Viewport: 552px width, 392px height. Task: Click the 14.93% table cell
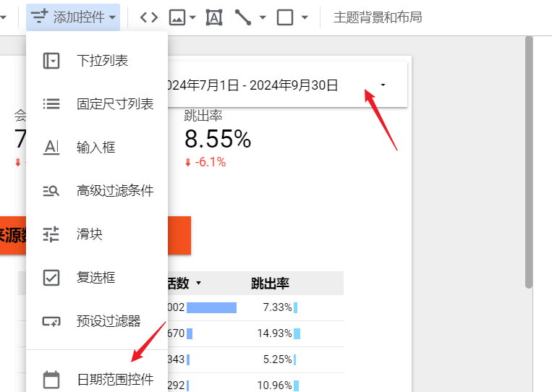(x=275, y=333)
